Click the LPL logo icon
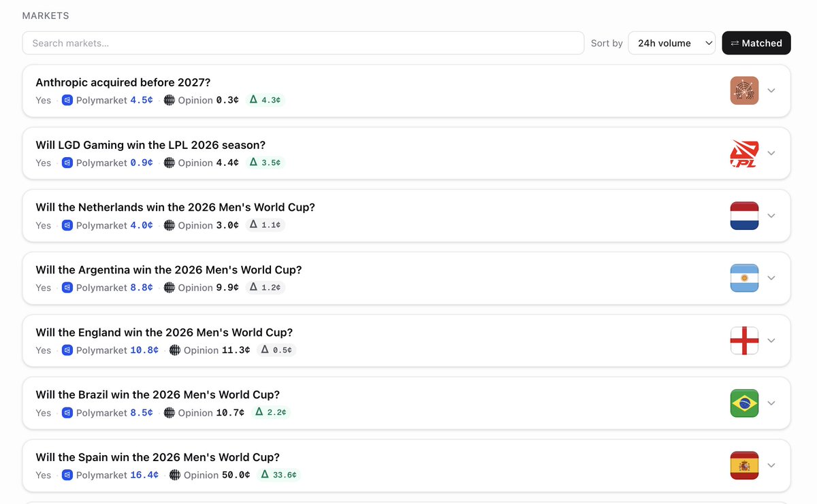 click(744, 153)
